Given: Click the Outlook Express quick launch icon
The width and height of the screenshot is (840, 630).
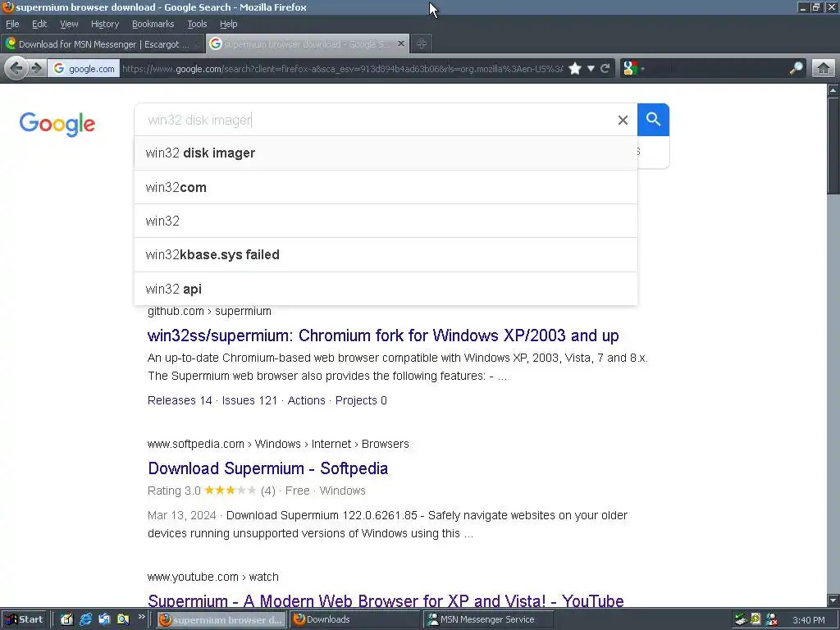Looking at the screenshot, I should point(104,619).
